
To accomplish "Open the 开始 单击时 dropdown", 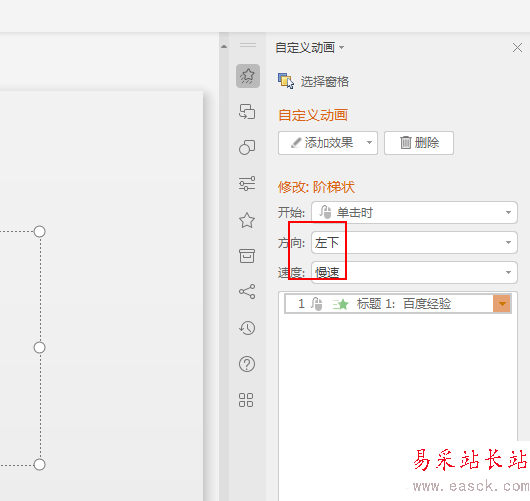I will (414, 212).
